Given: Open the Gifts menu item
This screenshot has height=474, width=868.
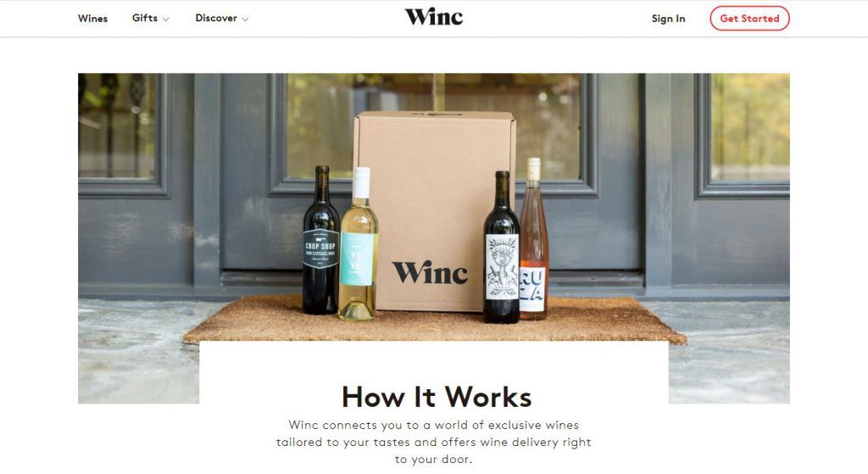Looking at the screenshot, I should pos(144,18).
